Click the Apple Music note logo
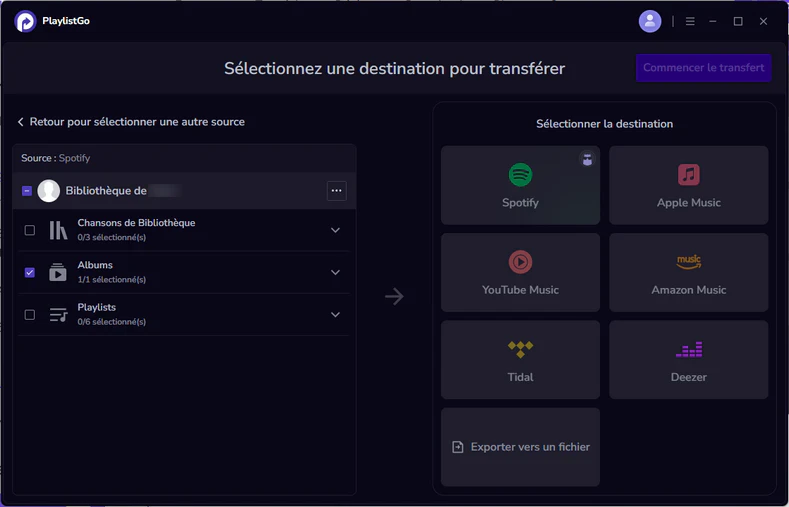The image size is (789, 507). coord(688,175)
